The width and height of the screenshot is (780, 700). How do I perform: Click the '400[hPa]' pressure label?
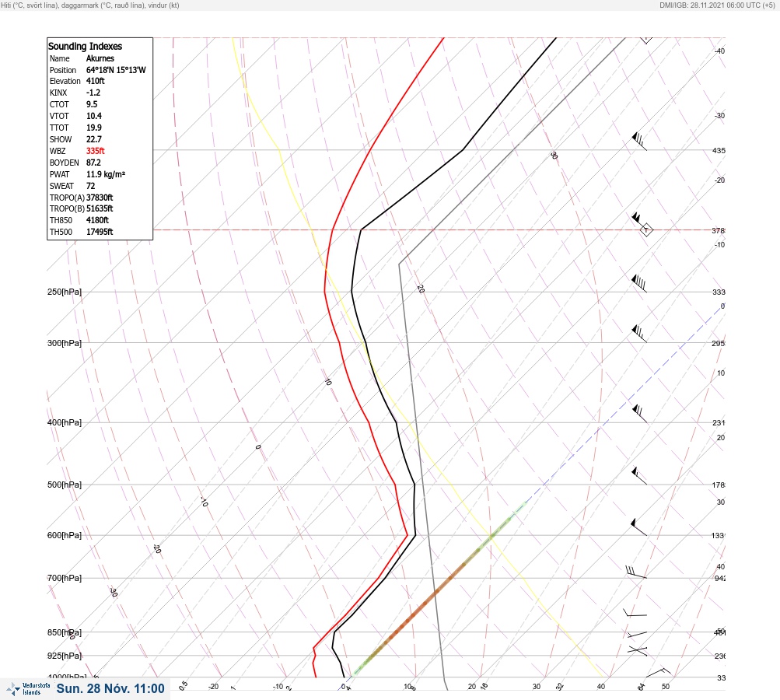(x=65, y=422)
